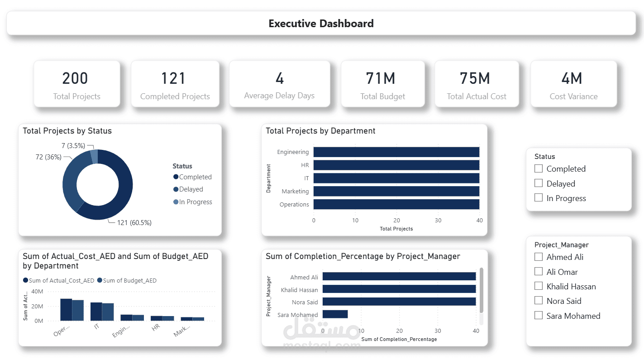The height and width of the screenshot is (360, 644).
Task: Click the IT bar in Total Projects chart
Action: coord(396,178)
